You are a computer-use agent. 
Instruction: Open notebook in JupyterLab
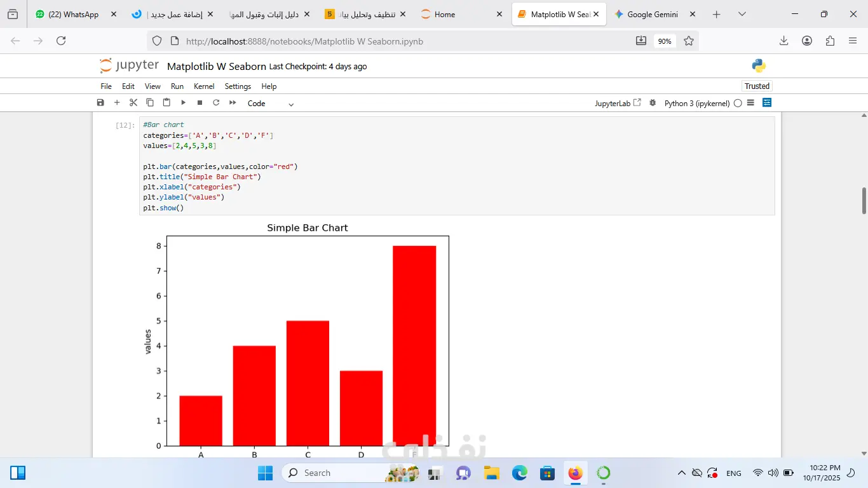(x=618, y=103)
